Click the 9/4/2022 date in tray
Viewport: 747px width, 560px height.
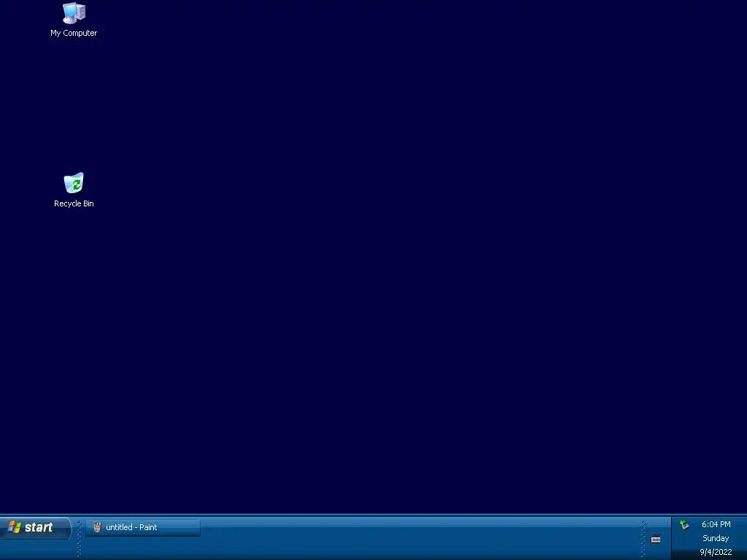pos(716,553)
